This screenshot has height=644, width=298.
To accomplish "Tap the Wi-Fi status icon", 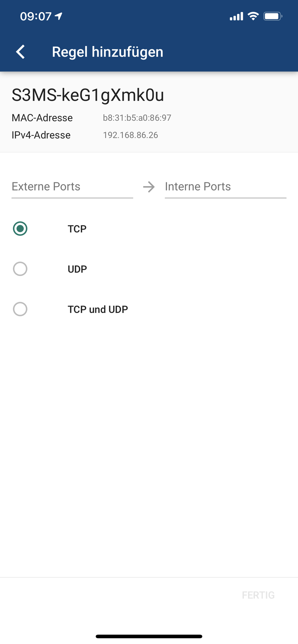I will [253, 16].
